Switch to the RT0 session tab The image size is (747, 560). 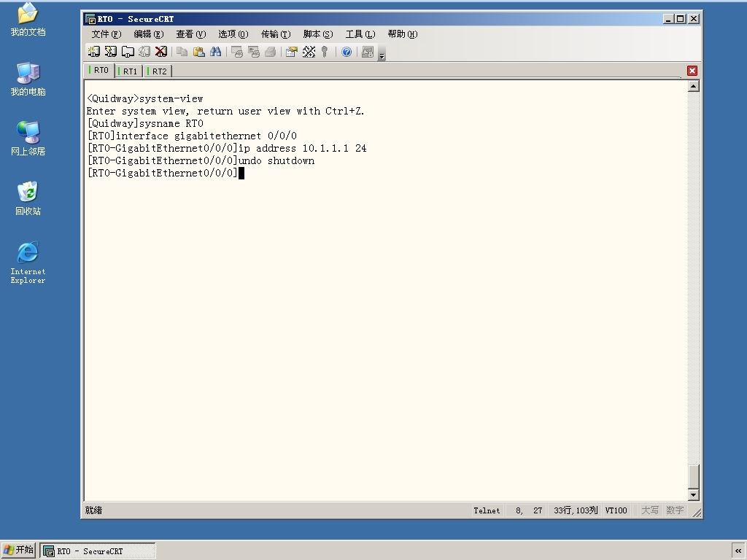coord(100,70)
